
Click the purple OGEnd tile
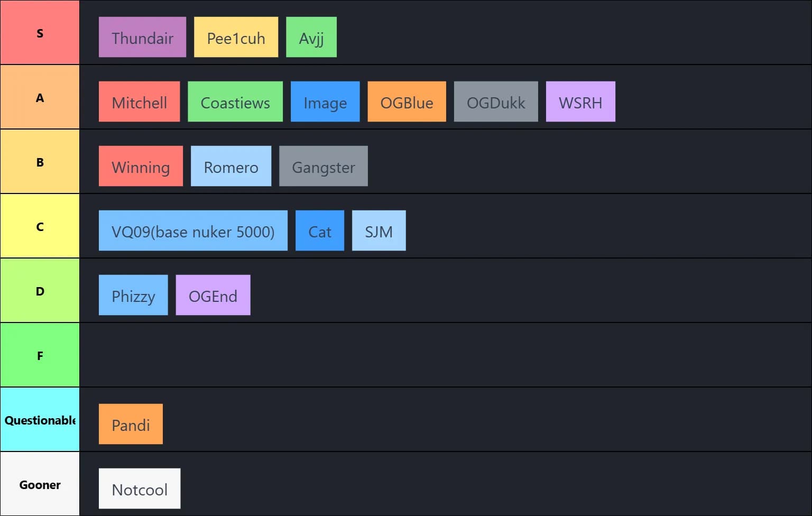point(213,295)
